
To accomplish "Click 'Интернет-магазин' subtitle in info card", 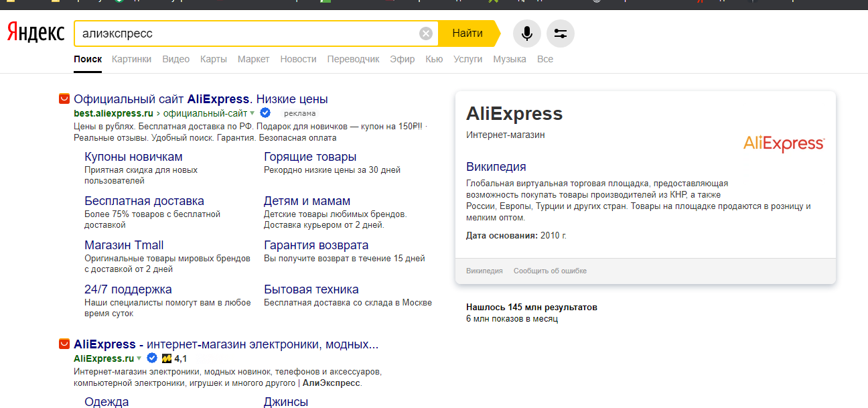I will pos(506,135).
